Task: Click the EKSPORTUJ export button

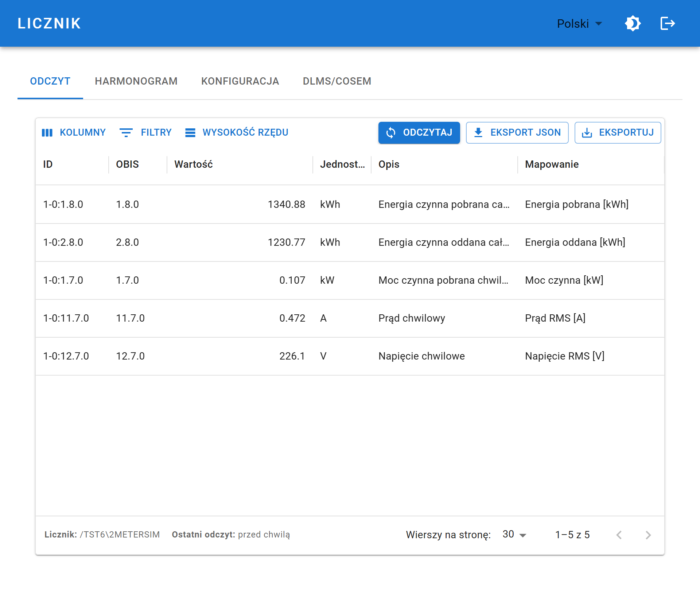Action: [x=618, y=132]
